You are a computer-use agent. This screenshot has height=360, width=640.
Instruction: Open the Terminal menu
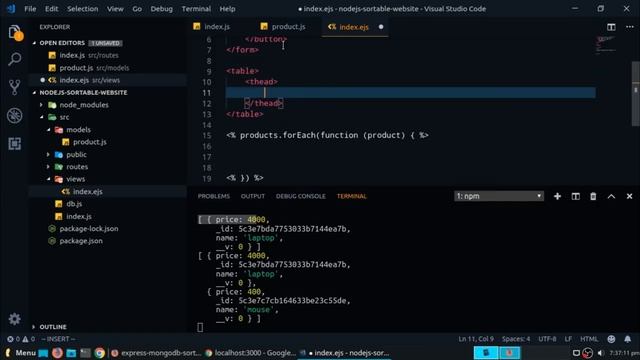tap(196, 9)
